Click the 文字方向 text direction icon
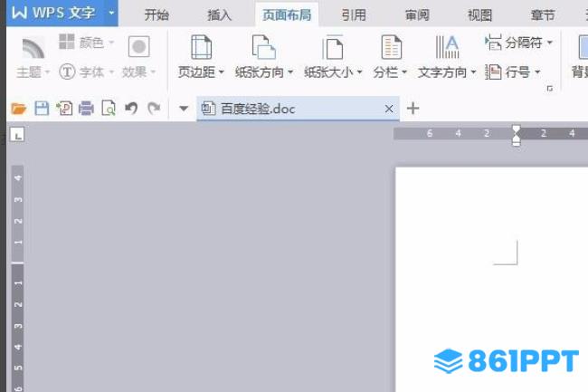This screenshot has height=392, width=588. pyautogui.click(x=448, y=47)
